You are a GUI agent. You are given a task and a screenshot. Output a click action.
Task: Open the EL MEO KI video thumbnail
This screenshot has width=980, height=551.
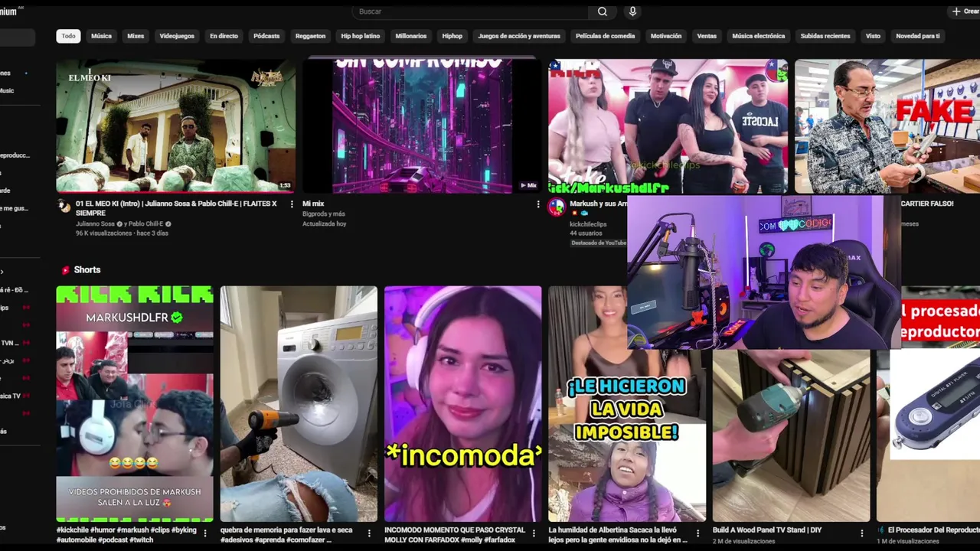point(175,126)
